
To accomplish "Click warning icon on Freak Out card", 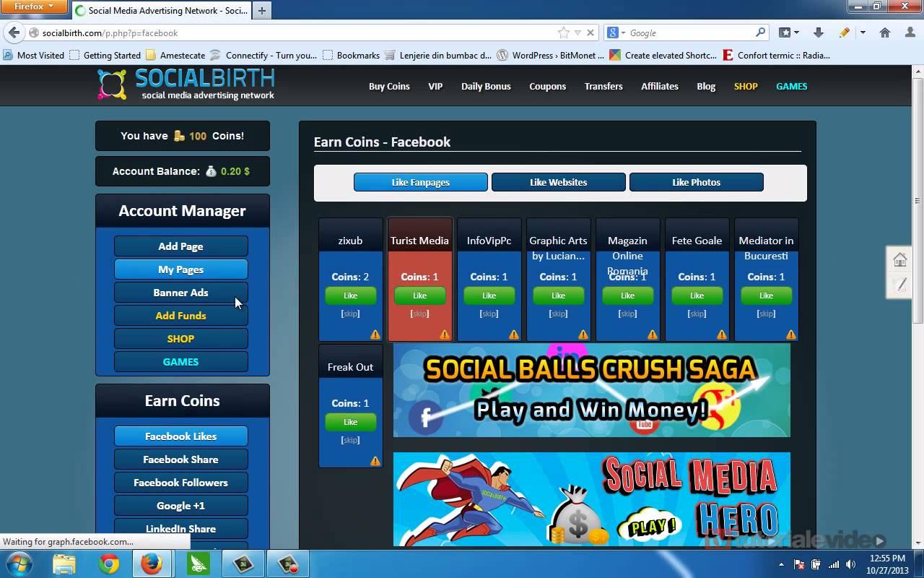I will pos(375,461).
